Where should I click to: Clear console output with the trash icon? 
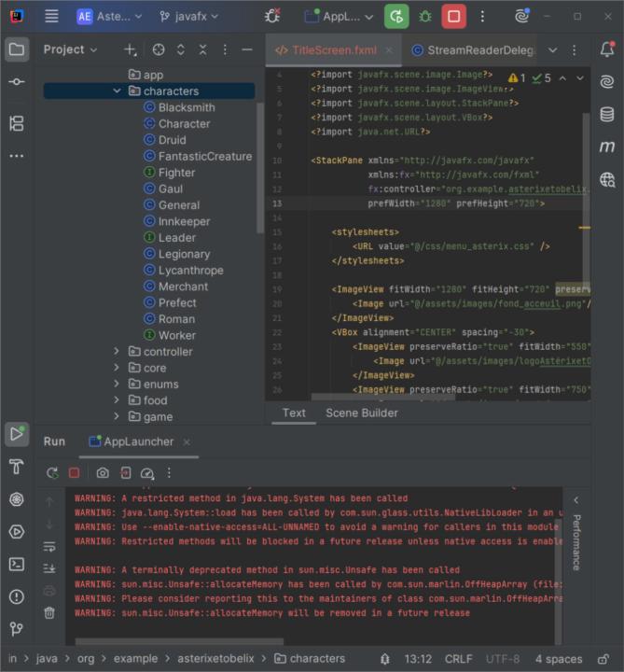pyautogui.click(x=49, y=612)
